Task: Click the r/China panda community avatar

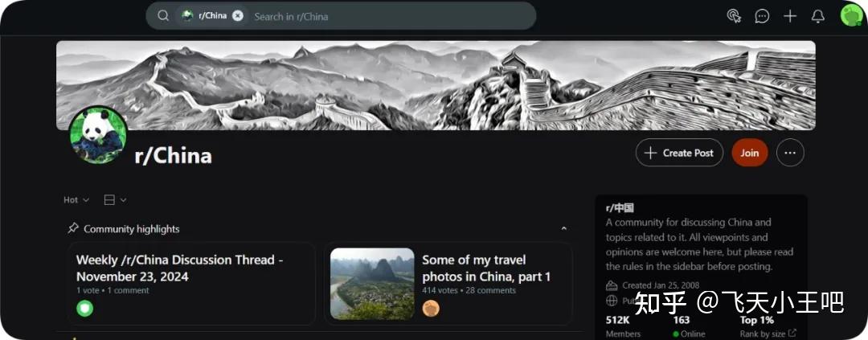Action: point(98,134)
